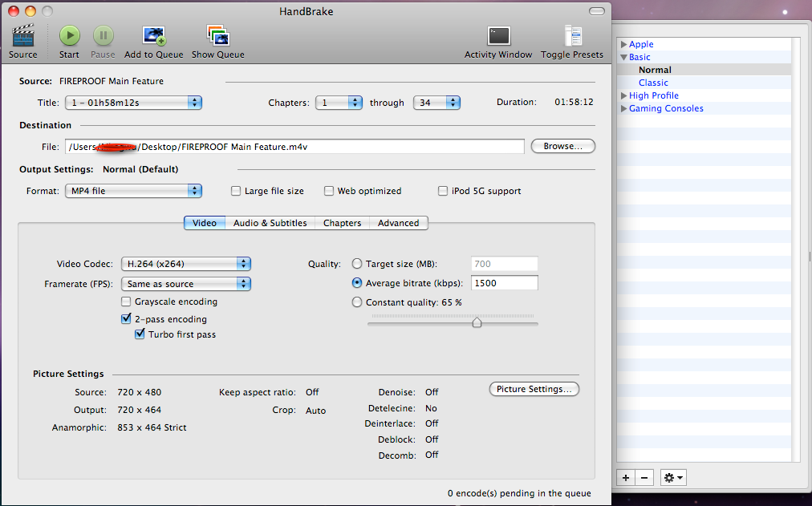
Task: Open Picture Settings... button
Action: [x=534, y=389]
